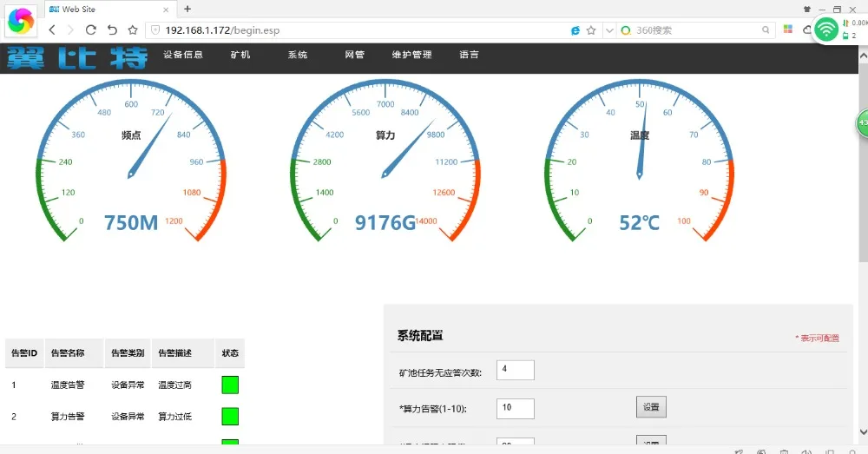Click the 算力告警(1-10) input field

[516, 409]
